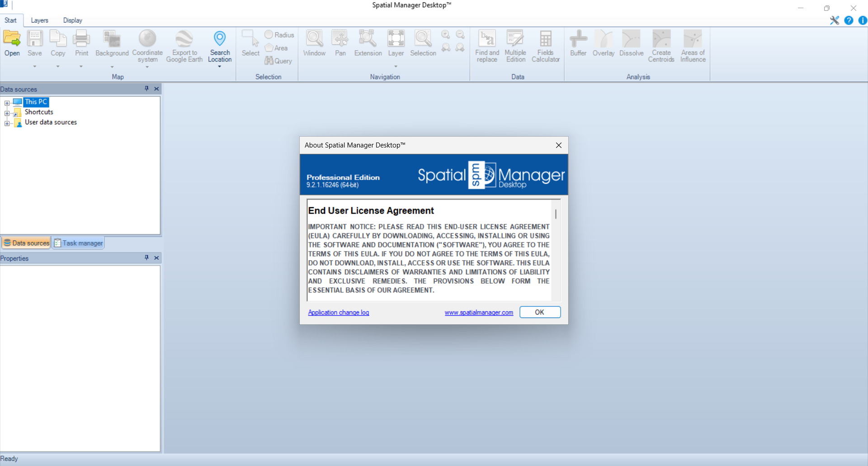Switch to the Display ribbon tab
This screenshot has height=466, width=868.
[72, 20]
